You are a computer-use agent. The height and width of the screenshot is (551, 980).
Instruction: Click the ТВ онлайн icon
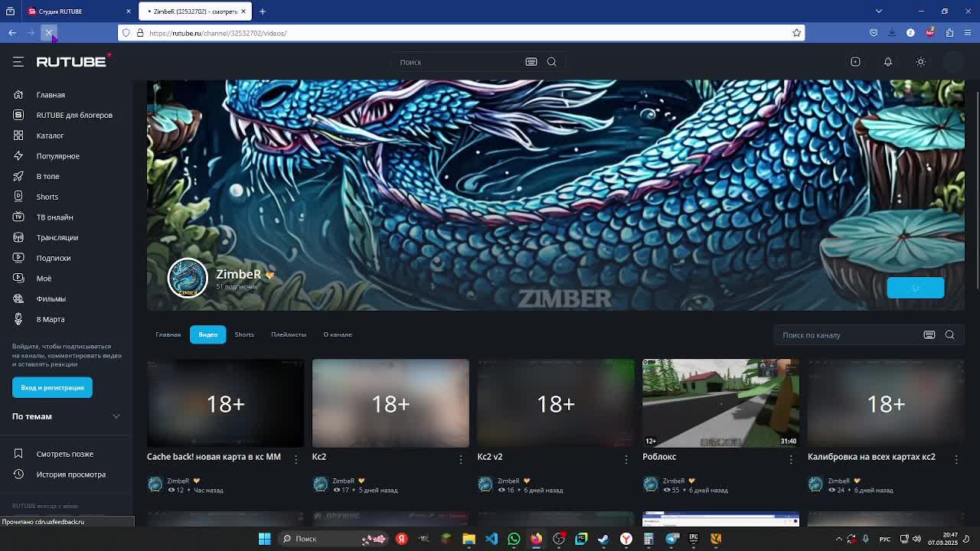pyautogui.click(x=18, y=217)
